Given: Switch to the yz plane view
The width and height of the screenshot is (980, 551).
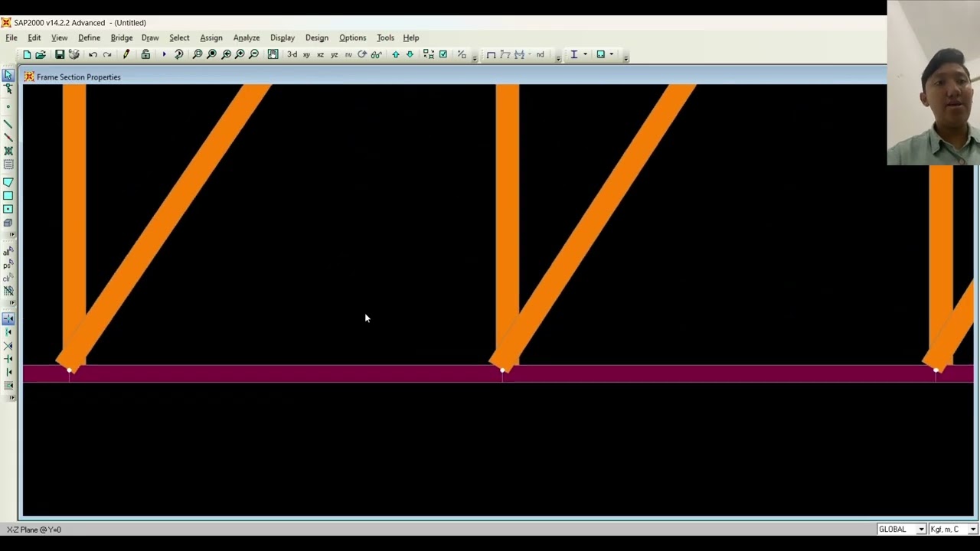Looking at the screenshot, I should coord(335,54).
